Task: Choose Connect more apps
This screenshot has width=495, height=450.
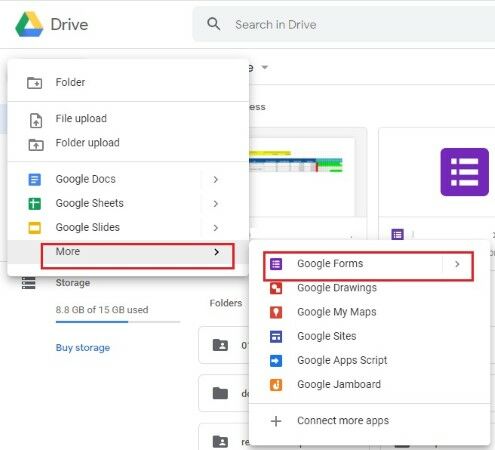Action: [369, 421]
